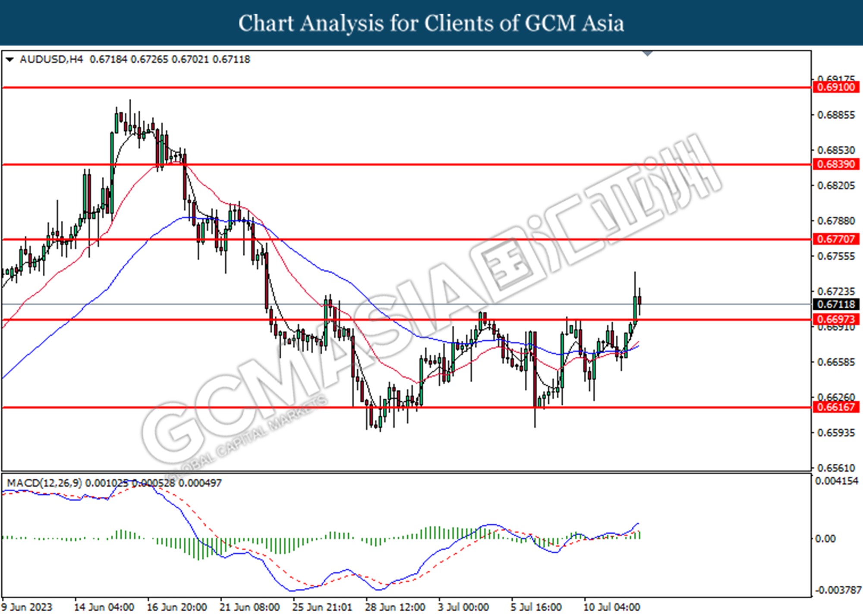Click the 16 Jun 20:00 time label
This screenshot has width=863, height=616.
point(177,607)
